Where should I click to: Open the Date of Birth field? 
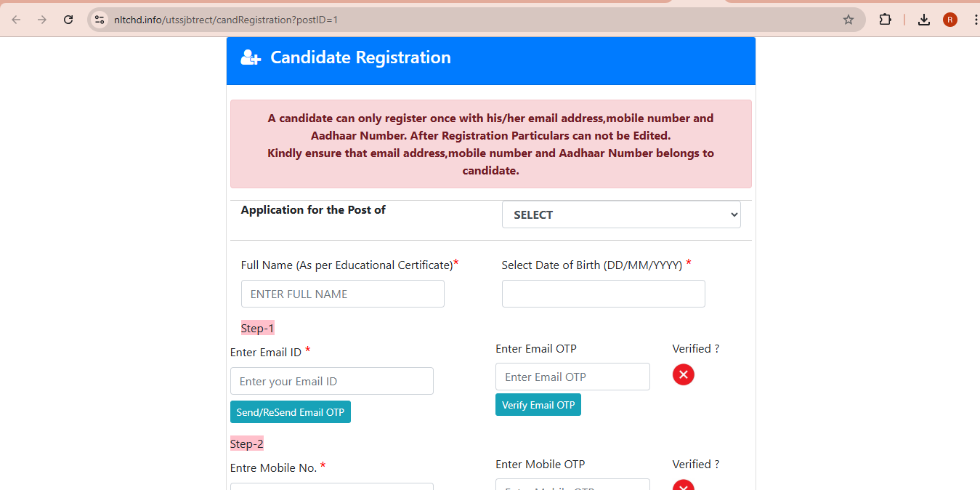pyautogui.click(x=603, y=294)
